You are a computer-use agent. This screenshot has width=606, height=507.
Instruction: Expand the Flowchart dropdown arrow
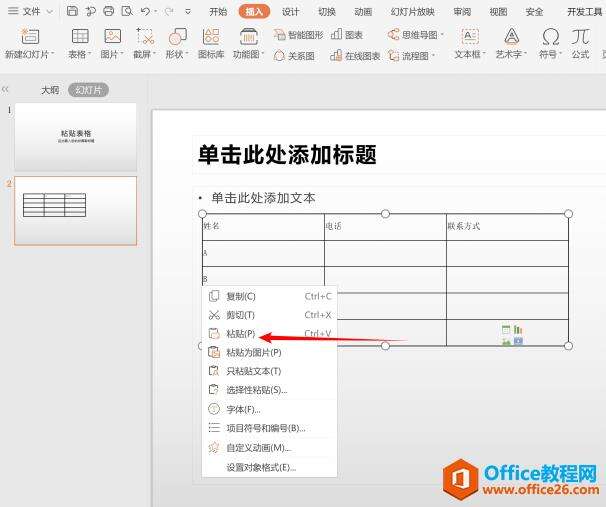pos(433,56)
